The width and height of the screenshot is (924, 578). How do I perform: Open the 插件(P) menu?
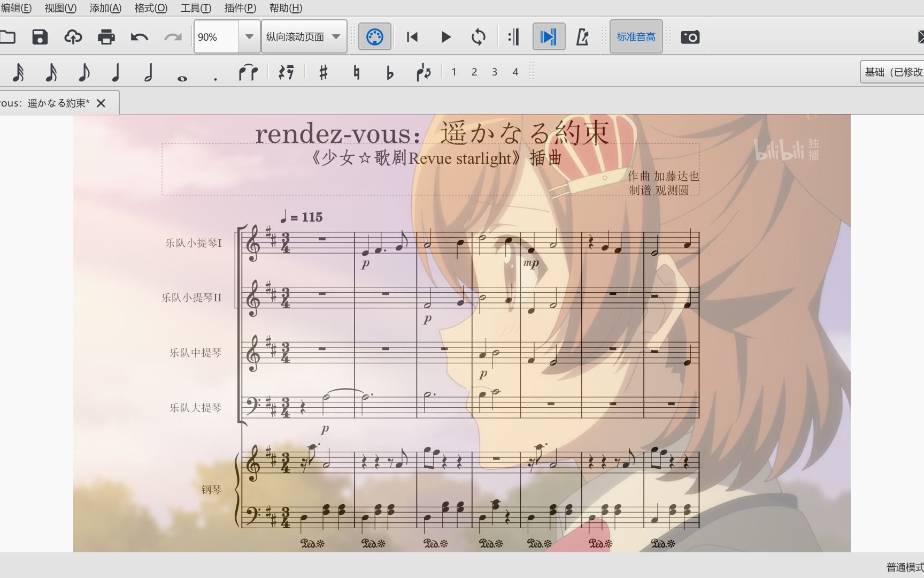240,8
